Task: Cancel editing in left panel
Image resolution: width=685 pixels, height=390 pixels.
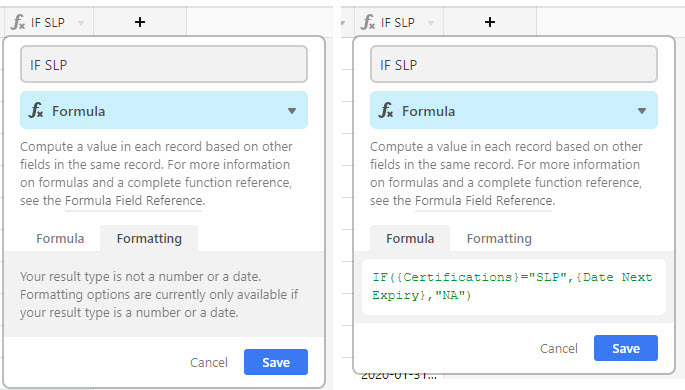Action: (209, 362)
